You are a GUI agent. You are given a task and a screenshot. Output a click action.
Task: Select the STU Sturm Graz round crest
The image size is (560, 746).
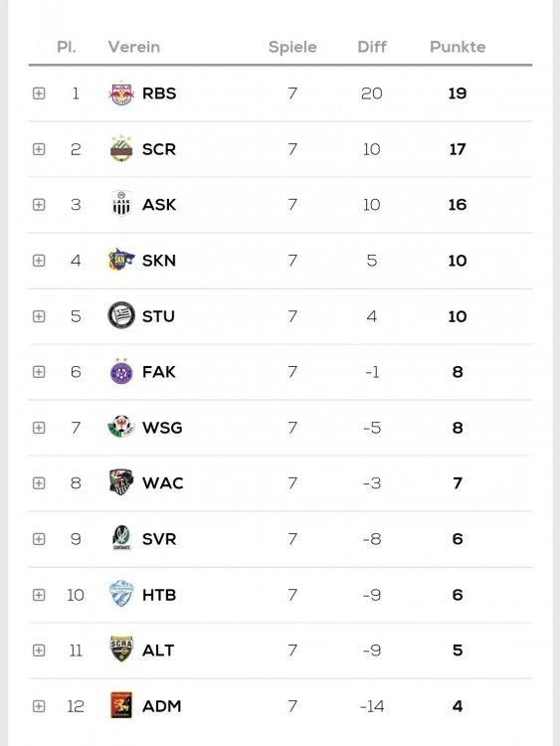click(x=121, y=315)
